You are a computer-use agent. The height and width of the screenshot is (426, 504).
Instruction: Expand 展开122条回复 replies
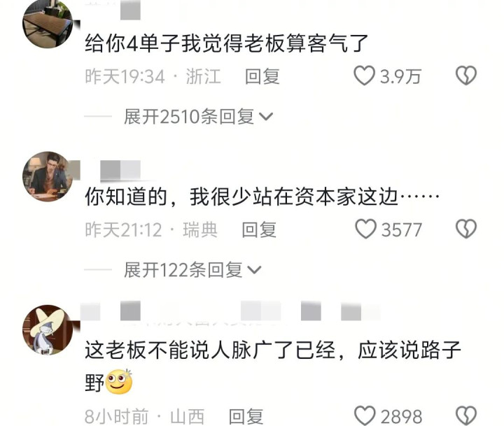pyautogui.click(x=192, y=269)
